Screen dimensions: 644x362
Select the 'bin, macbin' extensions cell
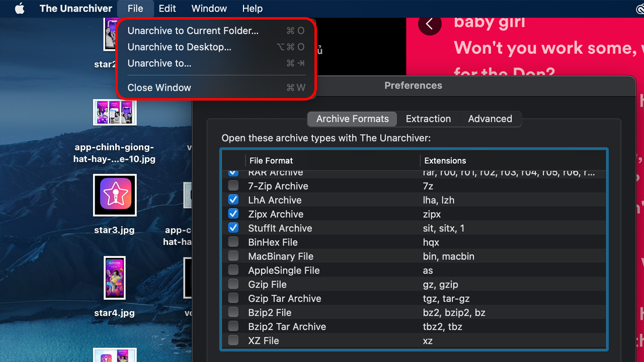(449, 256)
